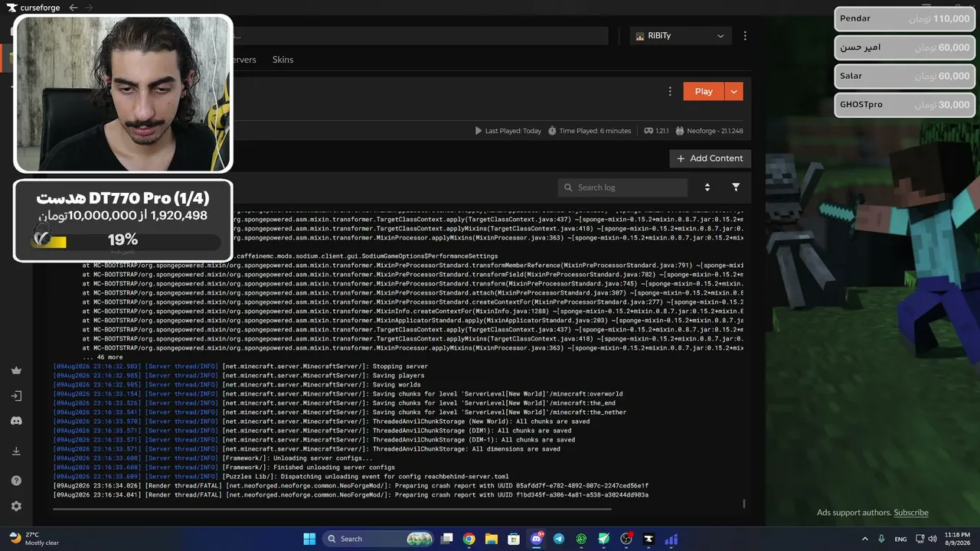Open the blue bar-chart app in taskbar
Viewport: 980px width, 551px height.
671,539
